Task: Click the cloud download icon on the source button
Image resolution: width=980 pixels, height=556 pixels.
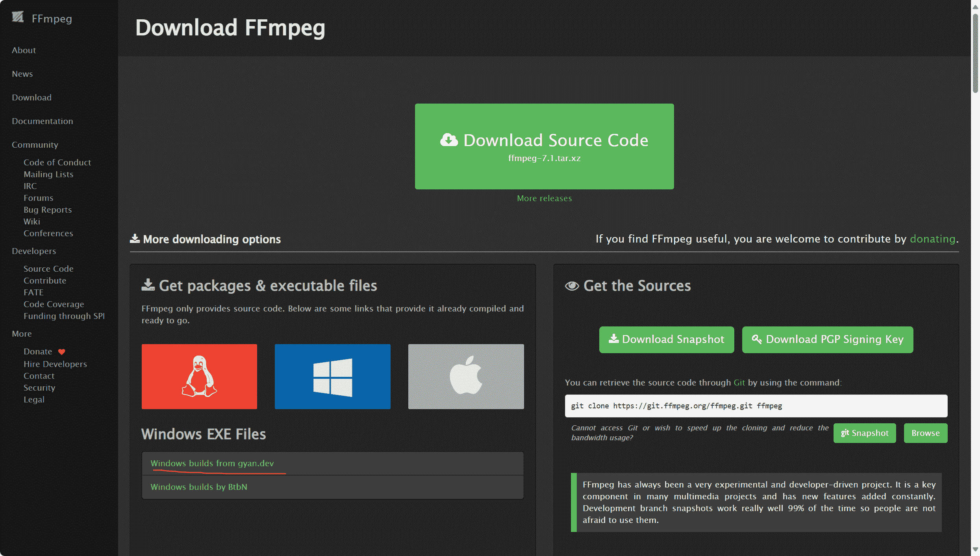Action: coord(449,140)
